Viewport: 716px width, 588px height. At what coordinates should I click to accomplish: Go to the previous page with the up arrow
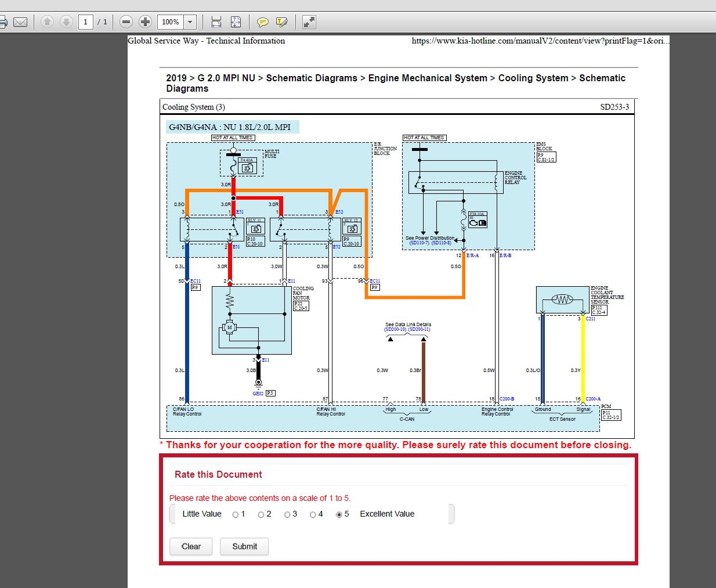[48, 22]
